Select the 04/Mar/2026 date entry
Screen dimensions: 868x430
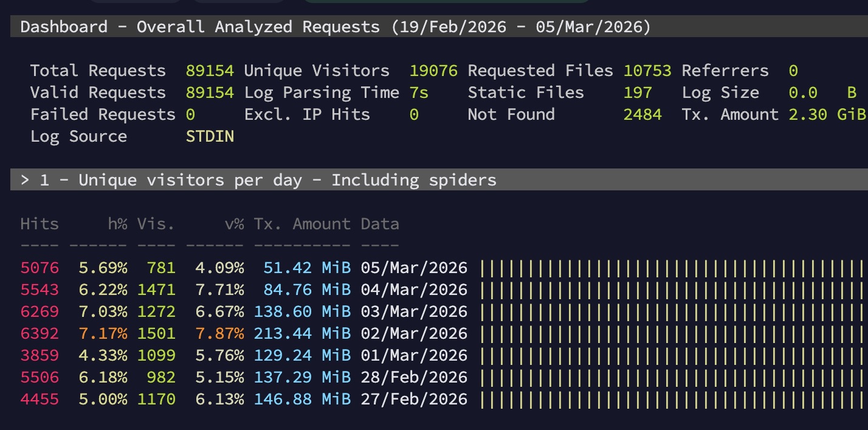coord(414,290)
